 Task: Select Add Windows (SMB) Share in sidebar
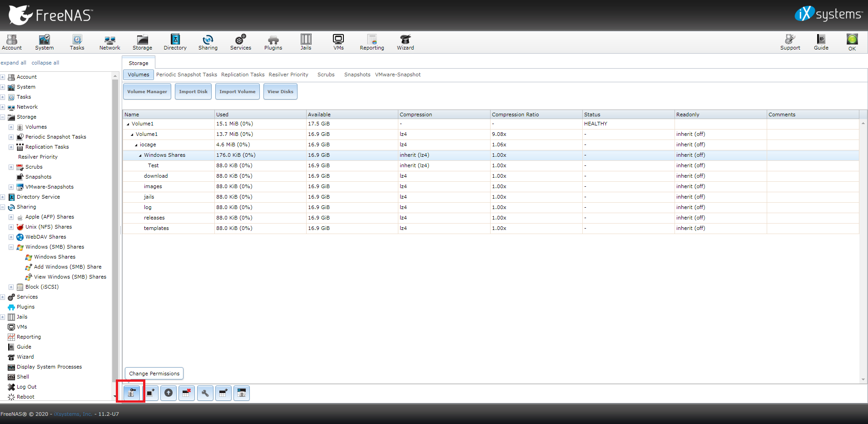coord(68,267)
